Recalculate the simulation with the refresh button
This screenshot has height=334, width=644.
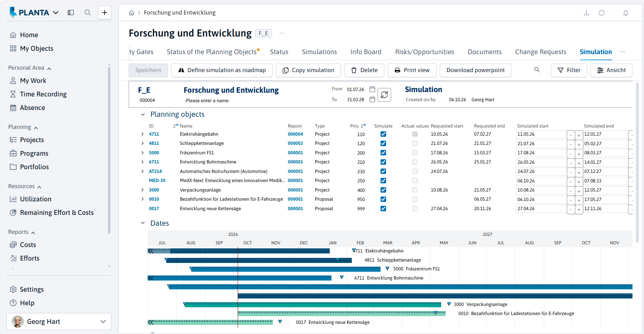[384, 95]
